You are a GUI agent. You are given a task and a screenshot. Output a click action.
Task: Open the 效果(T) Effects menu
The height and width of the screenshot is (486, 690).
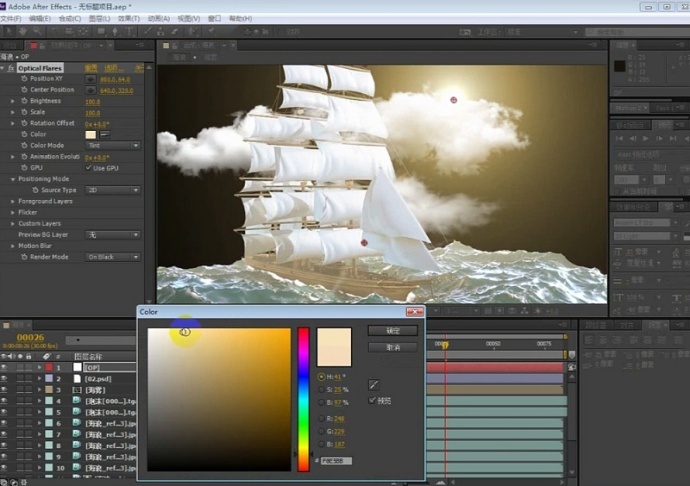click(129, 19)
